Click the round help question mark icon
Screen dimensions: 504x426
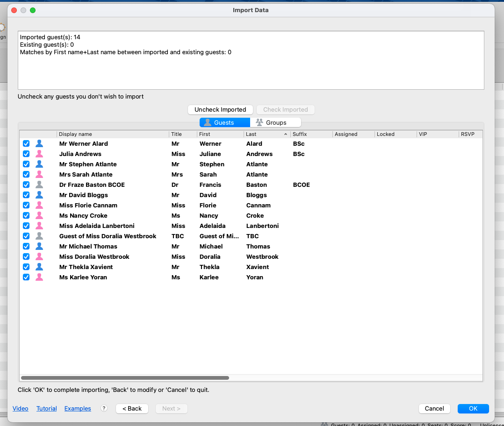(x=104, y=408)
